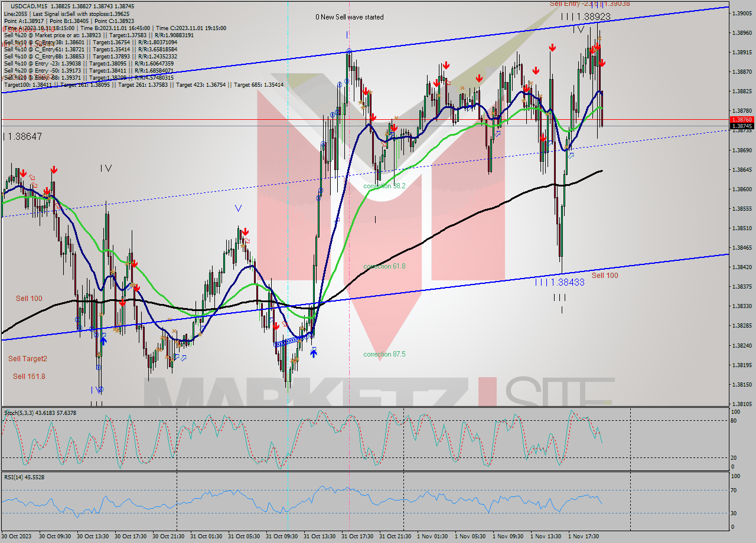
Task: Click the 1.38330 price axis label
Action: tap(742, 306)
